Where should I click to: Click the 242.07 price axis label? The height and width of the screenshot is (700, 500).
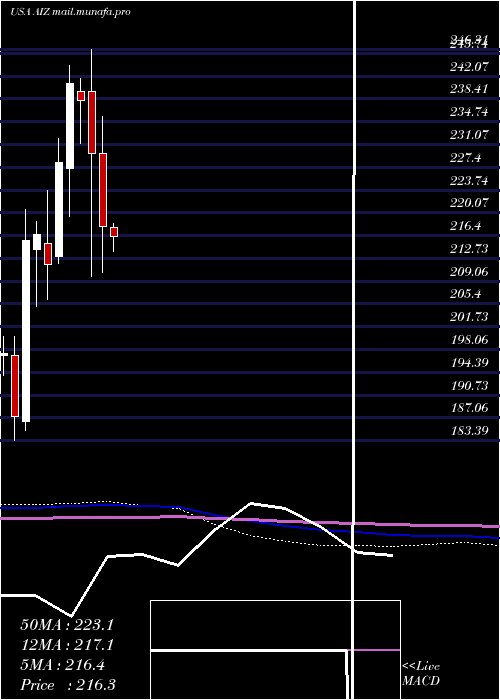[x=469, y=67]
